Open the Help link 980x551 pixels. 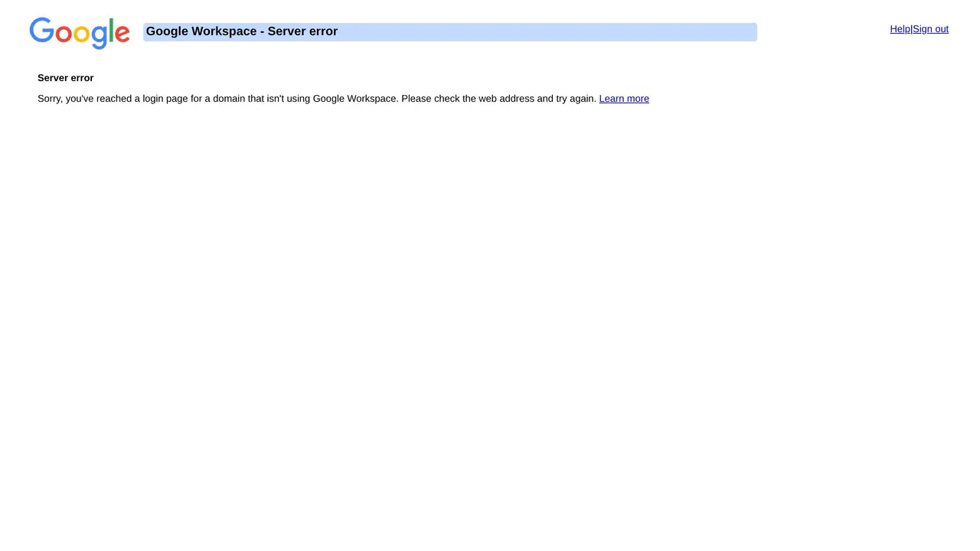(900, 29)
